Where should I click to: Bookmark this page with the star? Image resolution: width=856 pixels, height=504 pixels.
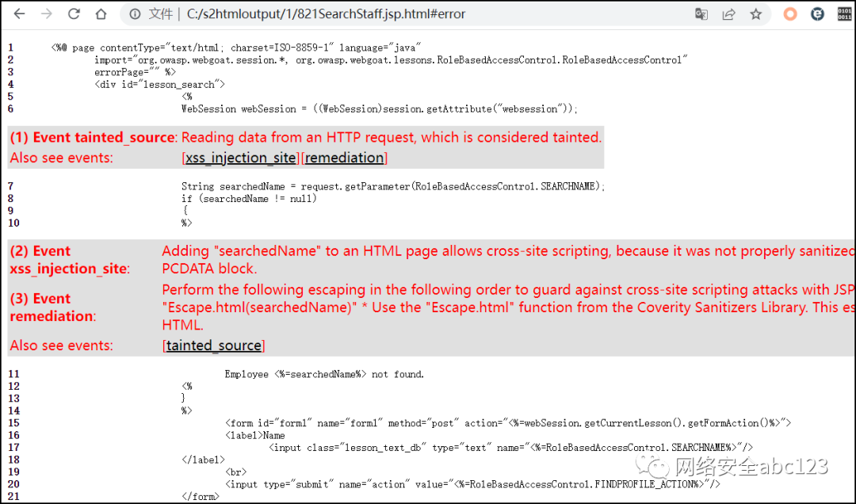[755, 14]
